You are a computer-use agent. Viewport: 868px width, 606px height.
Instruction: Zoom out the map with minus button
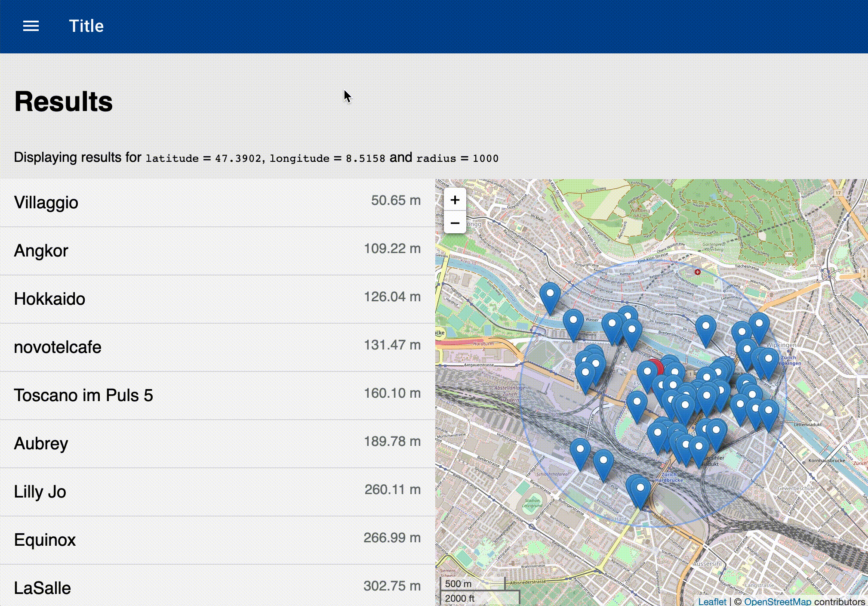coord(455,223)
